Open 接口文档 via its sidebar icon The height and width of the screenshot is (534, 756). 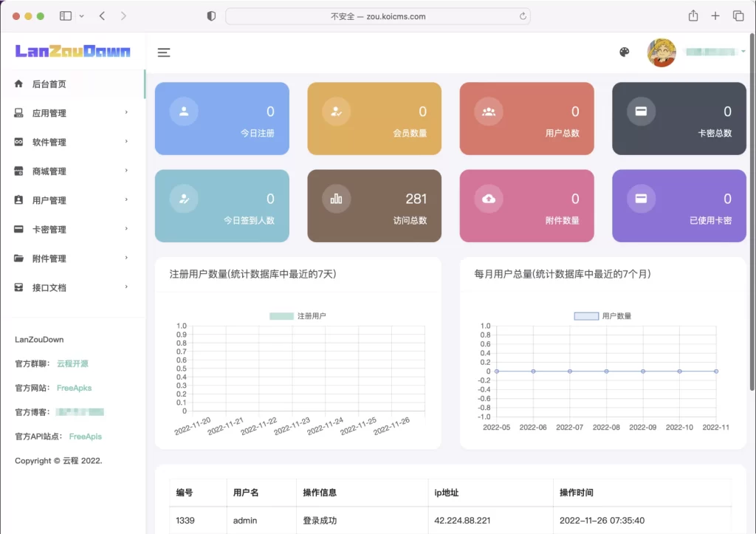[x=18, y=287]
